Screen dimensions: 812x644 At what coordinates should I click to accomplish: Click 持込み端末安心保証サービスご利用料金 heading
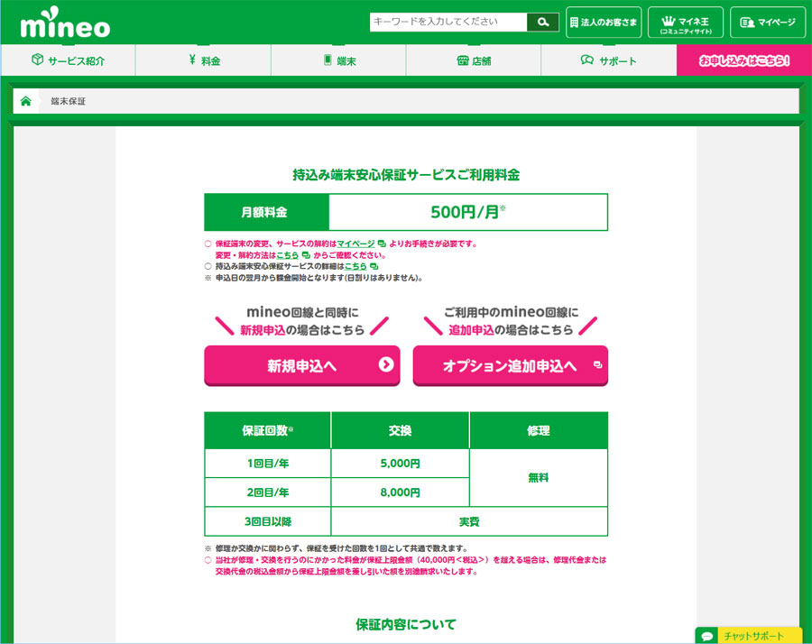[406, 175]
